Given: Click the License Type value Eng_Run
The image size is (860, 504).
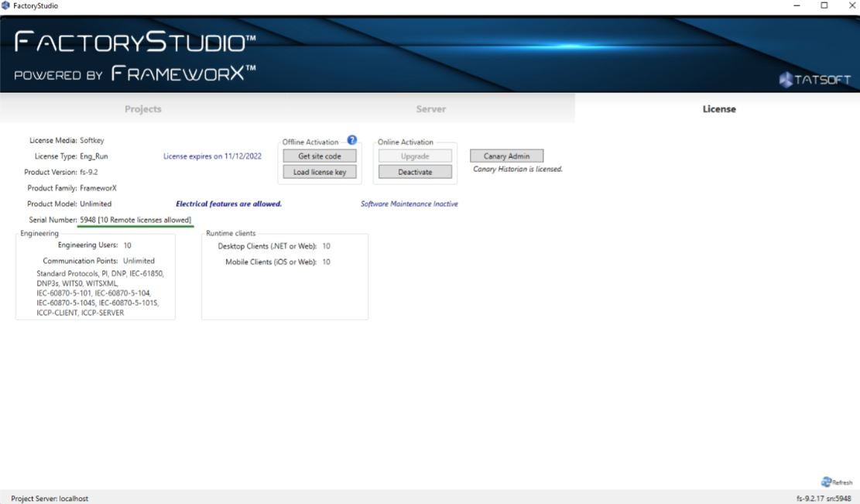Looking at the screenshot, I should [94, 156].
